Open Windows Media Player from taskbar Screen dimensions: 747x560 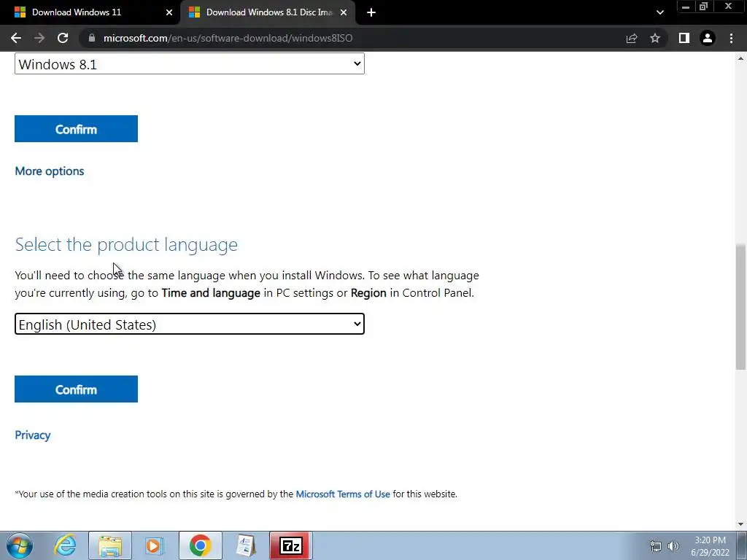pos(155,545)
